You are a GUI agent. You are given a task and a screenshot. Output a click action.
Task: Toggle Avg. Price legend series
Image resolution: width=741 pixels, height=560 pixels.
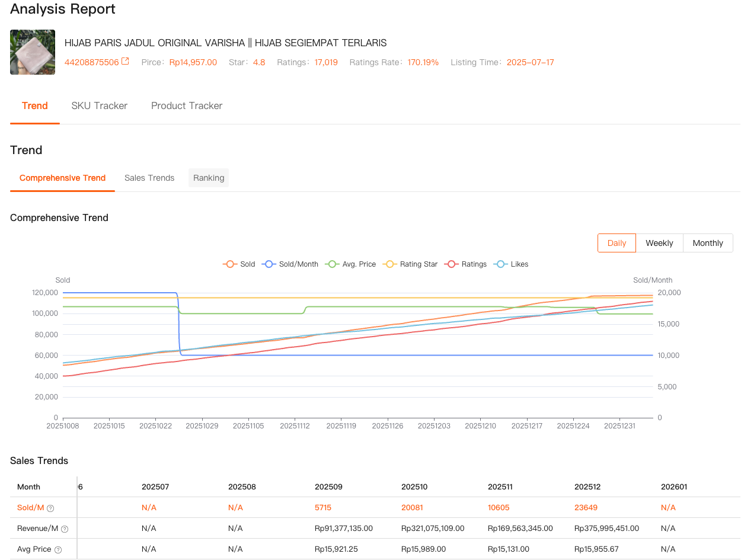(x=352, y=264)
